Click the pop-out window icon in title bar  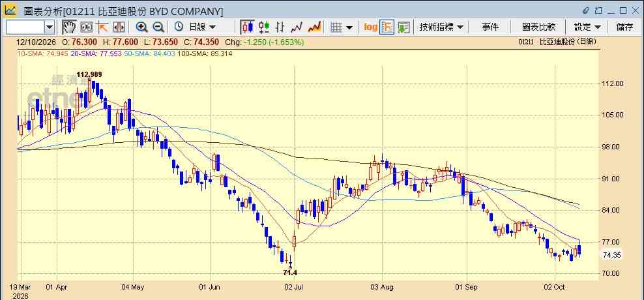tap(599, 10)
